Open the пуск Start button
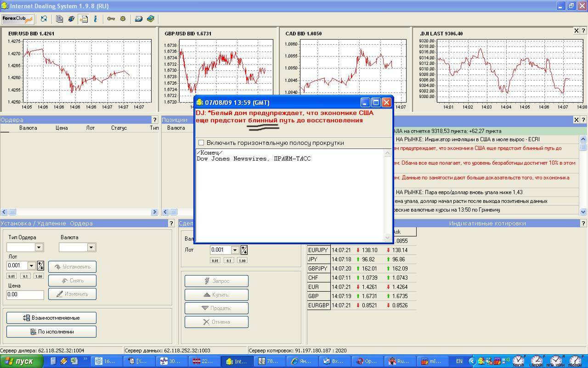Screen dimensions: 588x368 (22, 361)
